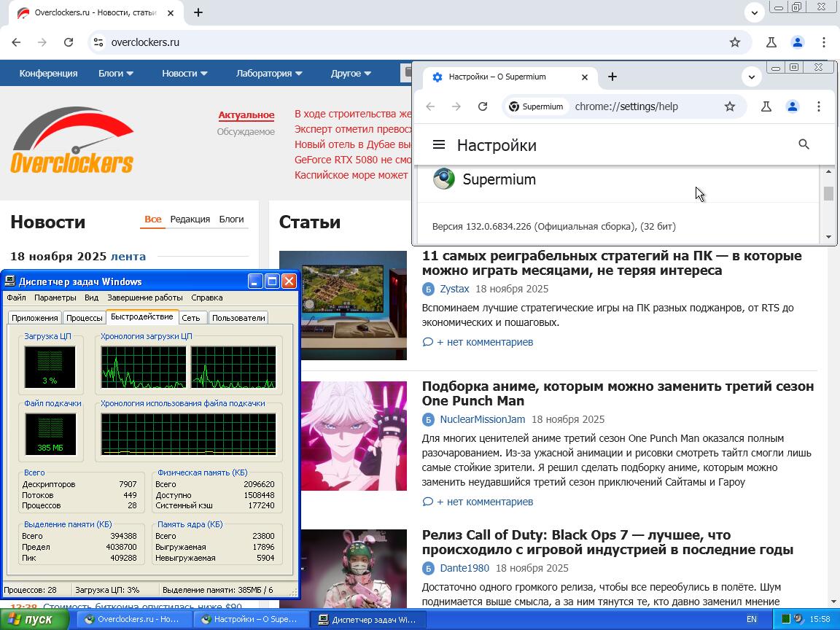Switch to Приложения tab in Task Manager
Screen dimensions: 840x630
[x=35, y=318]
